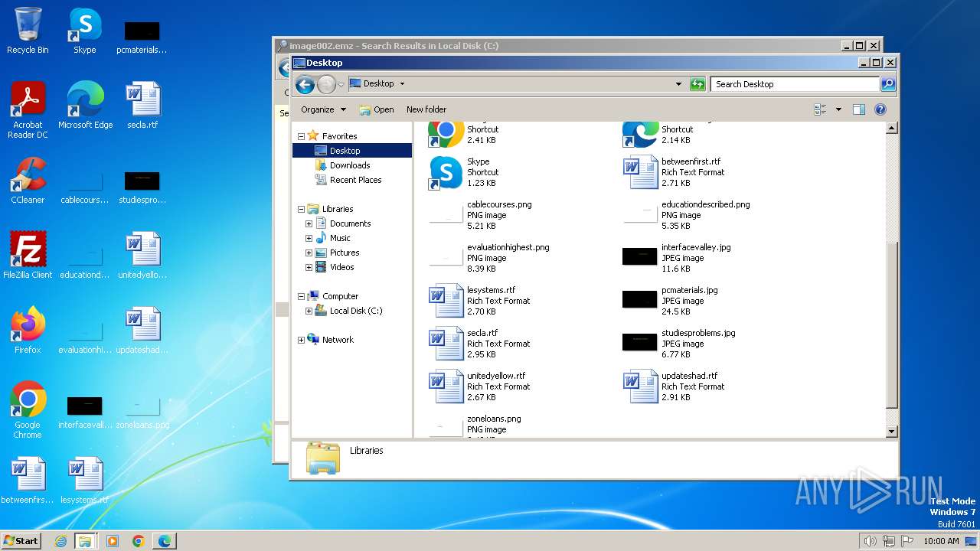Click in the Search Desktop field
This screenshot has width=980, height=551.
[x=795, y=84]
